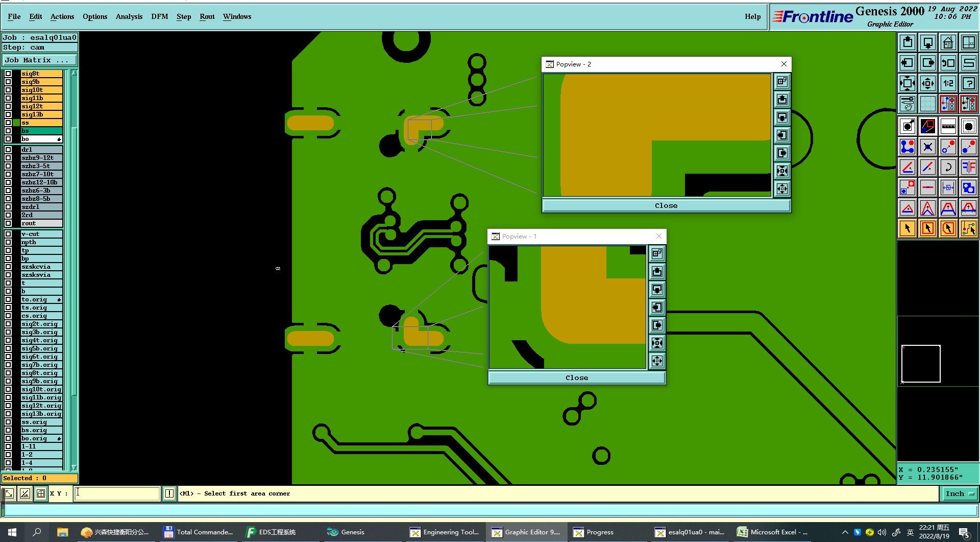This screenshot has width=980, height=542.
Task: Toggle the sig5b.orig layer checkbox
Action: pos(8,348)
